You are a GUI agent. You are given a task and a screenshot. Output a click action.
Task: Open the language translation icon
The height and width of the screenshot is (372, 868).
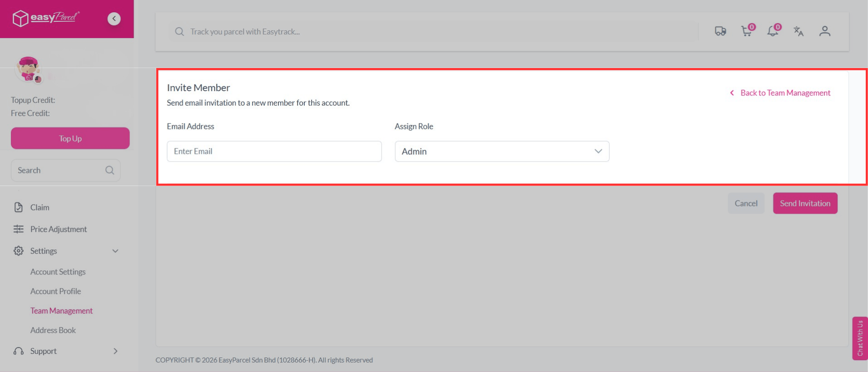point(799,31)
